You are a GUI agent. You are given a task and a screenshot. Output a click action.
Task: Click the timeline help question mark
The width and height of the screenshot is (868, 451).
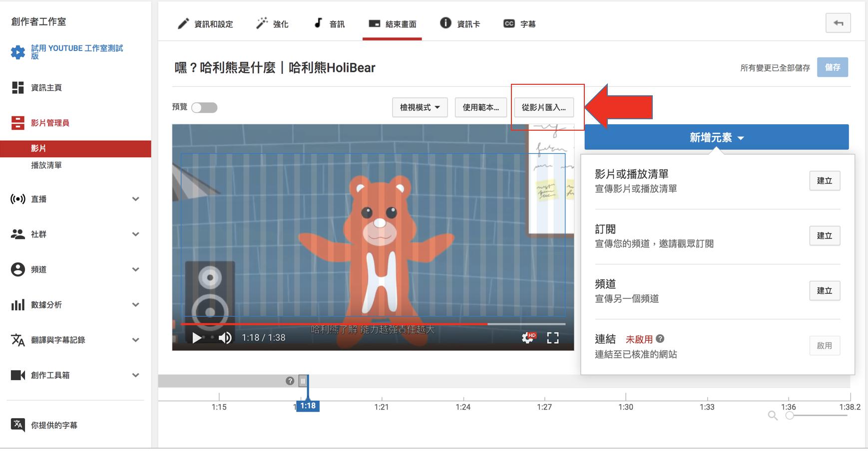tap(290, 381)
